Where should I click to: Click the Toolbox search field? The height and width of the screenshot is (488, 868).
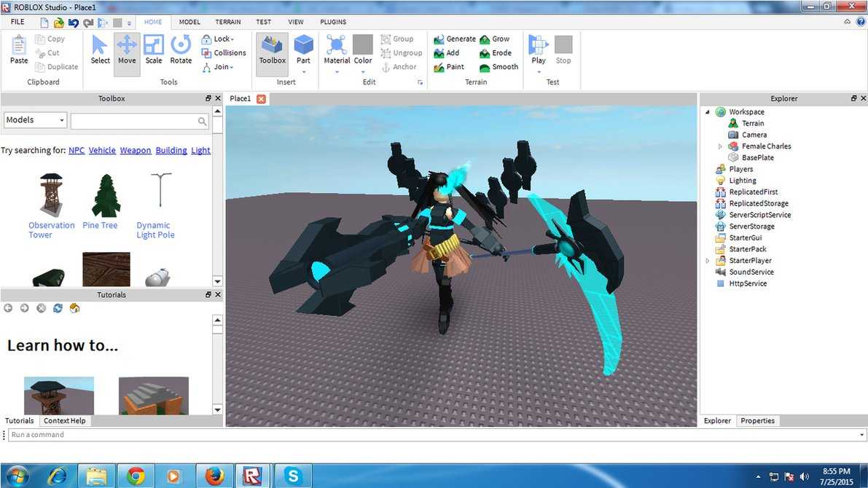(x=139, y=121)
